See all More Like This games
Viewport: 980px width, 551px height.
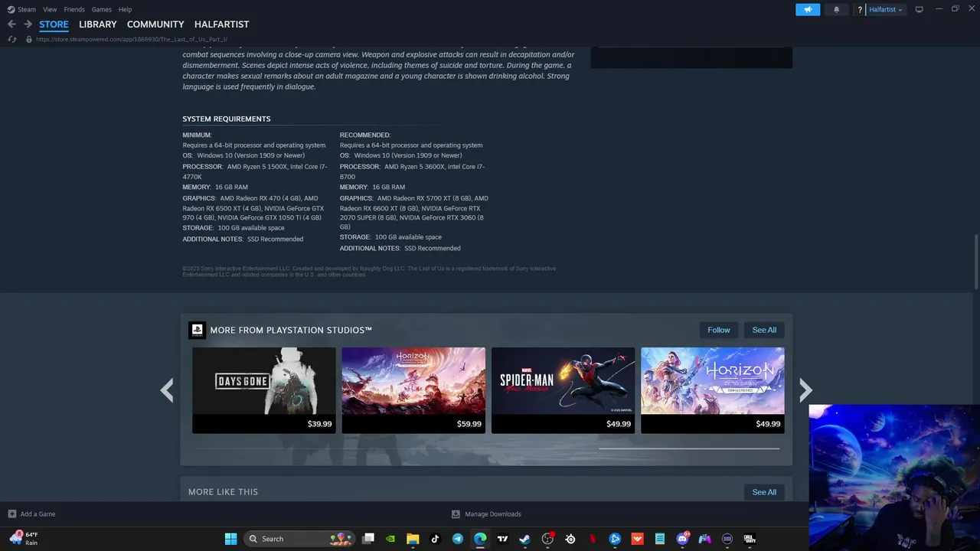[x=764, y=492]
